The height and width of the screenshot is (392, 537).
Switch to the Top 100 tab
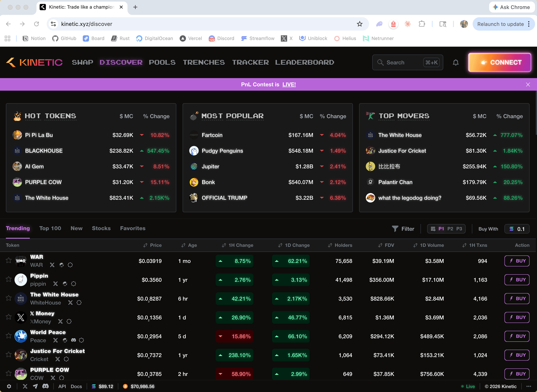(x=50, y=228)
